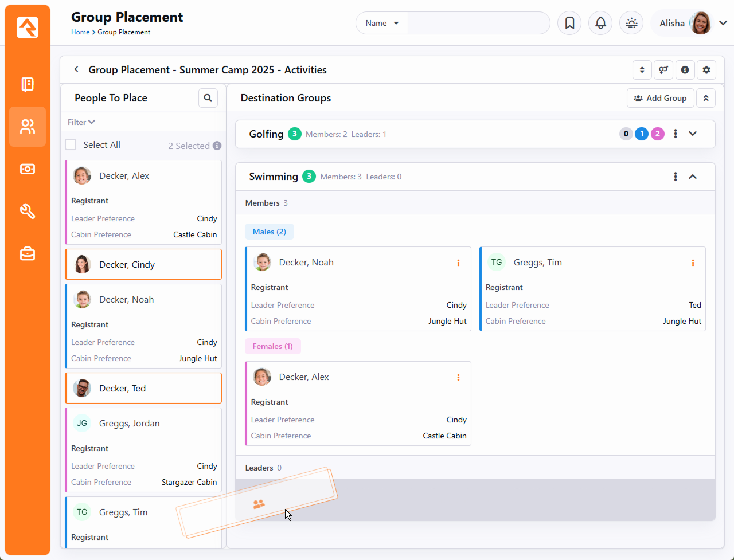Open the Filter dropdown
Image resolution: width=734 pixels, height=560 pixels.
pos(81,122)
